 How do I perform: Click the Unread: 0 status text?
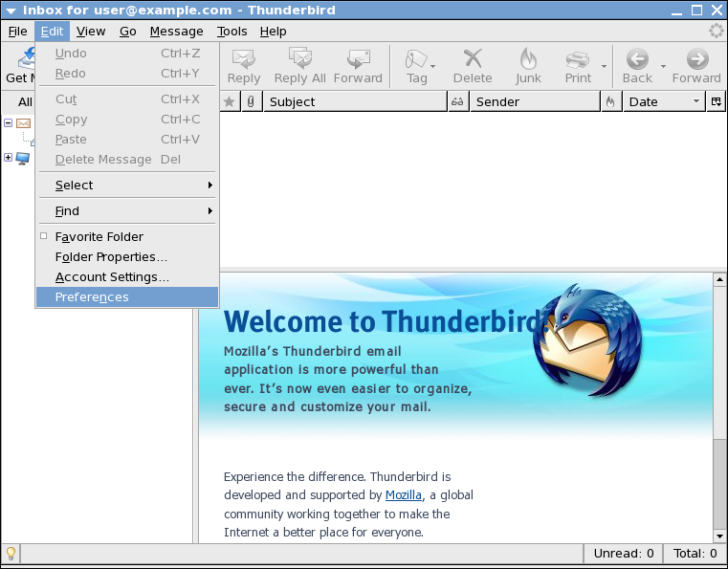click(x=624, y=553)
